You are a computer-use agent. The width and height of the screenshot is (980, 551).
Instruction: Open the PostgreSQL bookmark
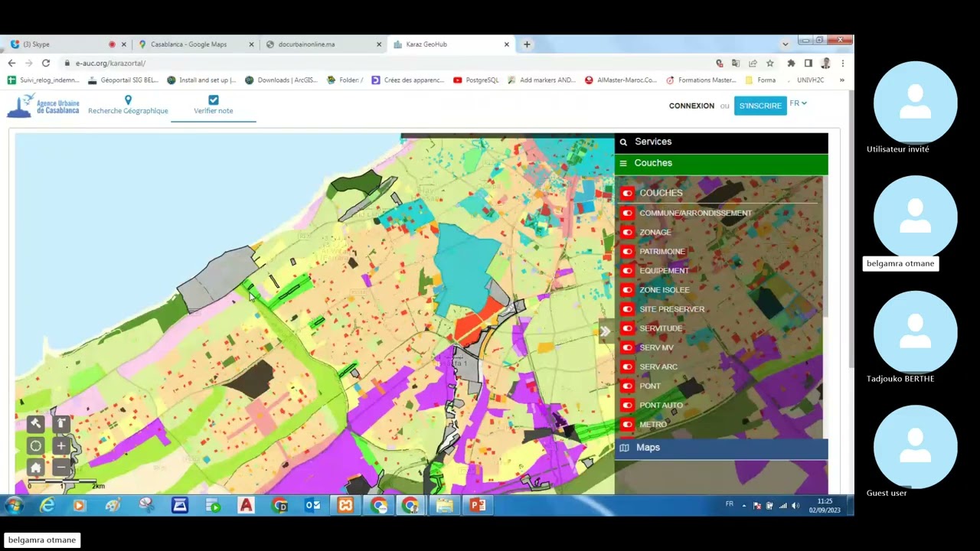[476, 80]
